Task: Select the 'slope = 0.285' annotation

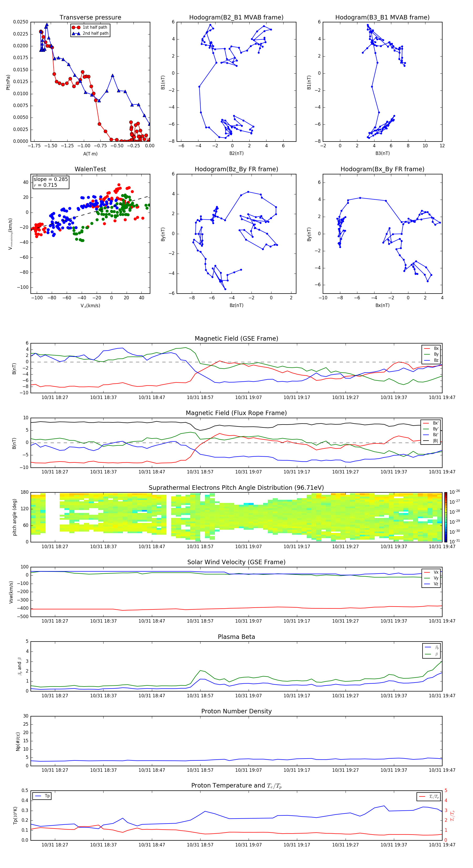Action: pos(50,179)
